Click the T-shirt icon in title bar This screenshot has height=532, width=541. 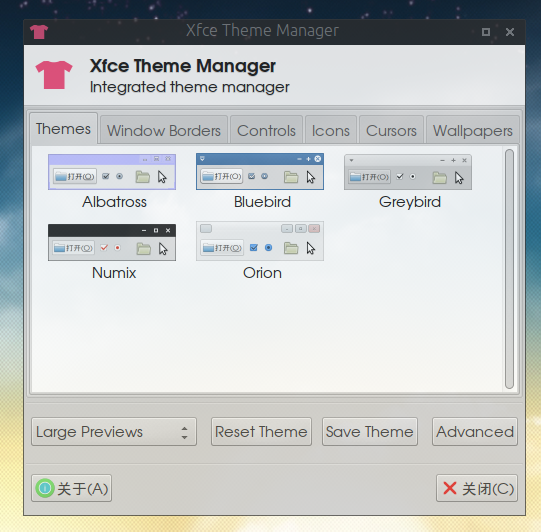39,32
